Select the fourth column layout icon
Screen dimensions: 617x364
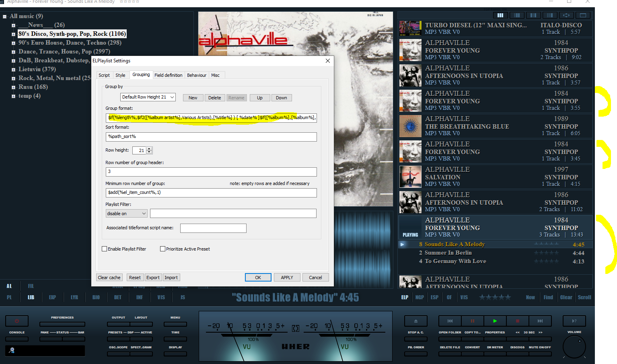550,15
